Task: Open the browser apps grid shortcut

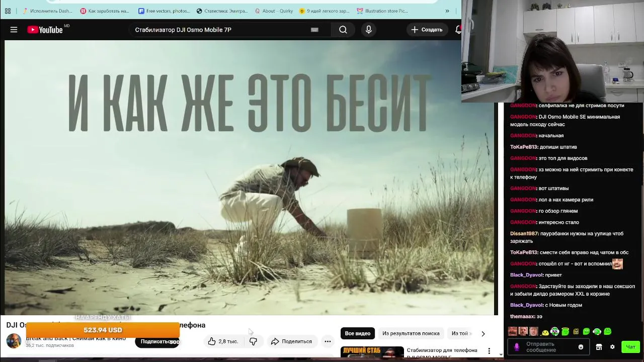Action: click(8, 11)
